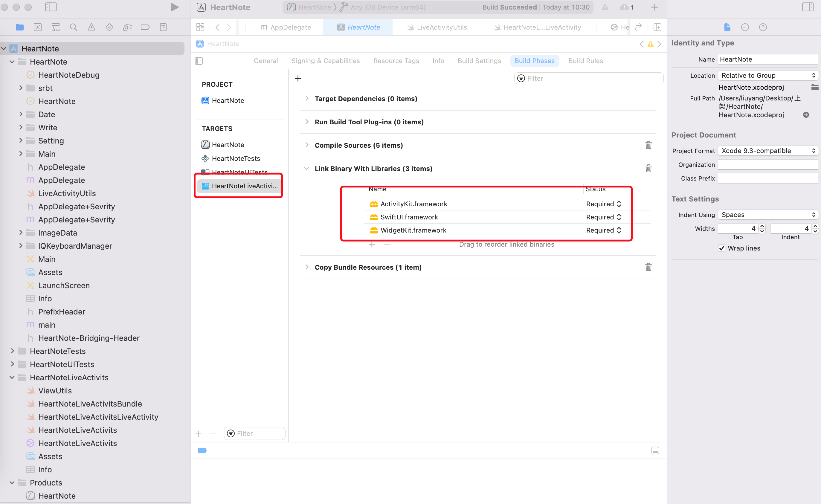Click the targets Filter field

pos(255,433)
